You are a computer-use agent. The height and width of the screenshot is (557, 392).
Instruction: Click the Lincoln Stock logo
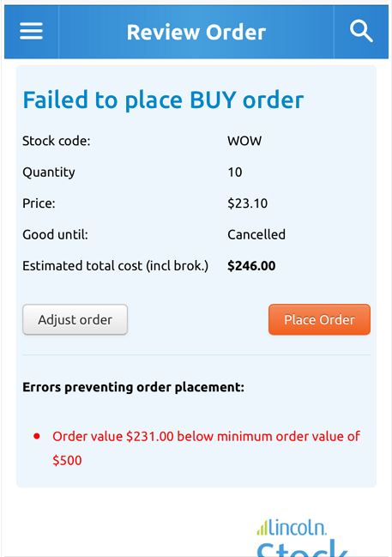[x=302, y=538]
